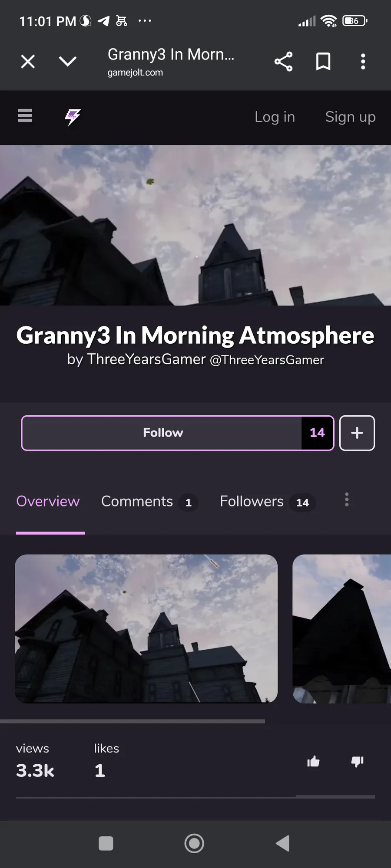
Task: Add game to collection with plus button
Action: coord(357,433)
